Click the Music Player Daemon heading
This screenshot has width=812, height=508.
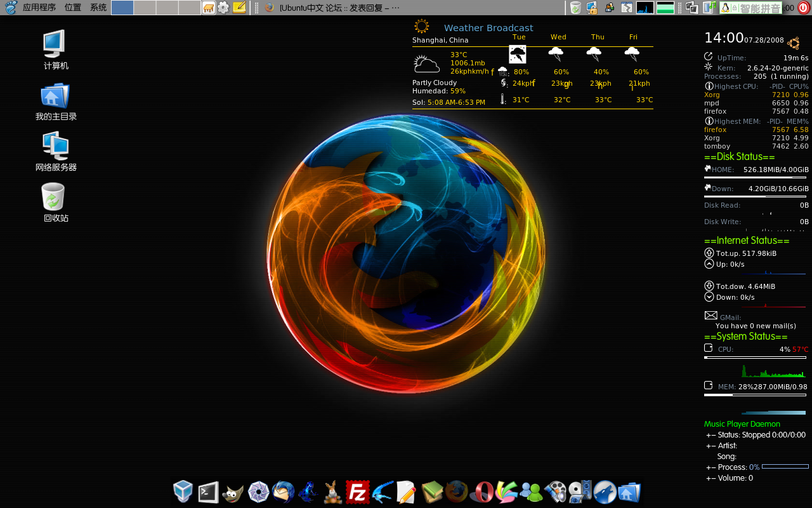click(742, 424)
